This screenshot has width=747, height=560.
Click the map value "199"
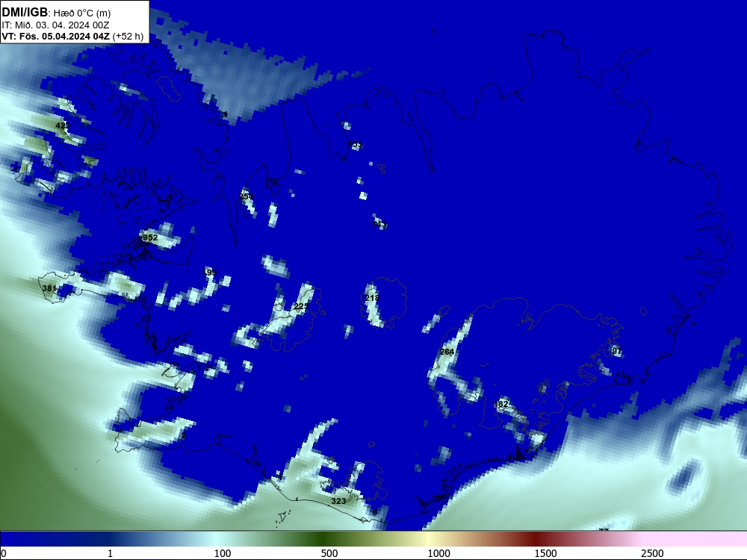pos(210,273)
